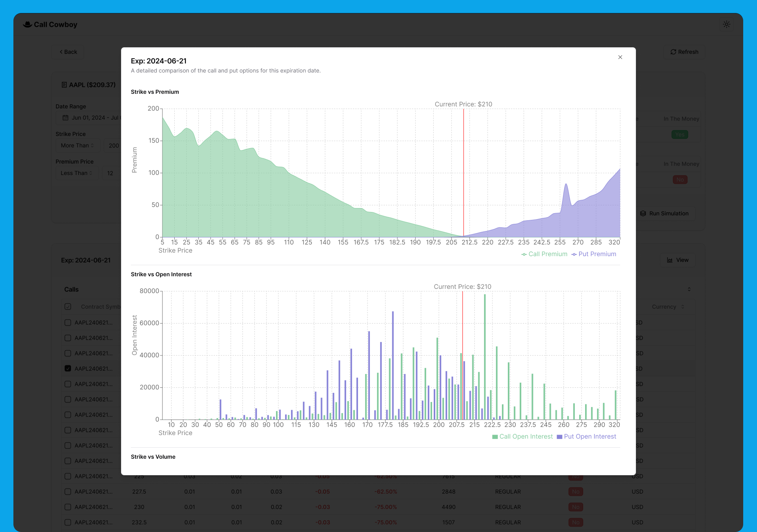Close the expiration comparison dialog
This screenshot has height=532, width=757.
point(620,57)
